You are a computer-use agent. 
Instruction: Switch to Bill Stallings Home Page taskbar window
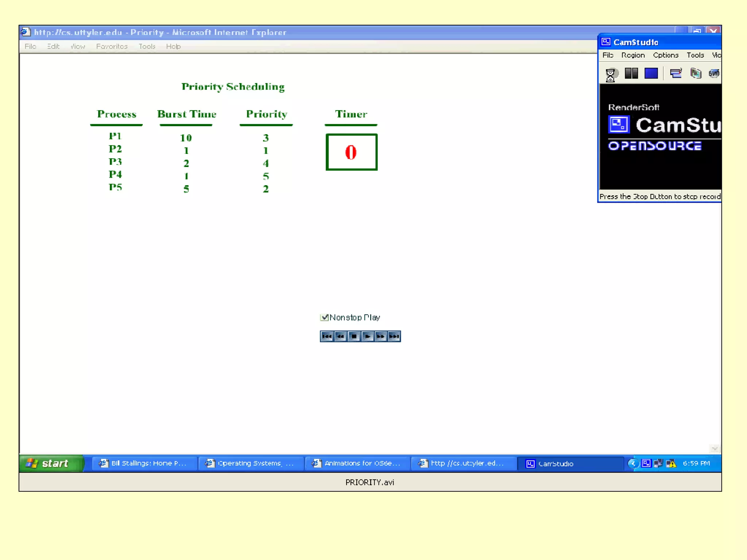pos(143,463)
